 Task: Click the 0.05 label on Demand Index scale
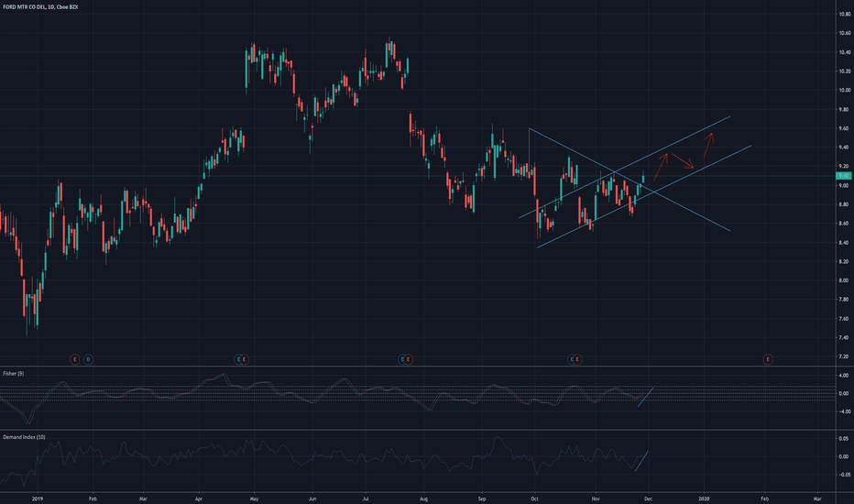pyautogui.click(x=844, y=439)
